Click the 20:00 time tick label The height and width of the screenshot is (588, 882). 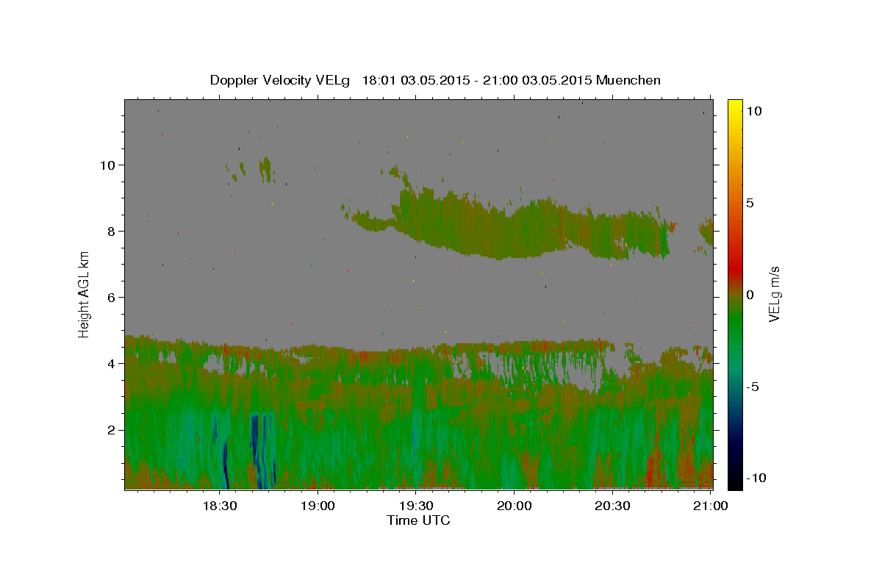point(514,506)
